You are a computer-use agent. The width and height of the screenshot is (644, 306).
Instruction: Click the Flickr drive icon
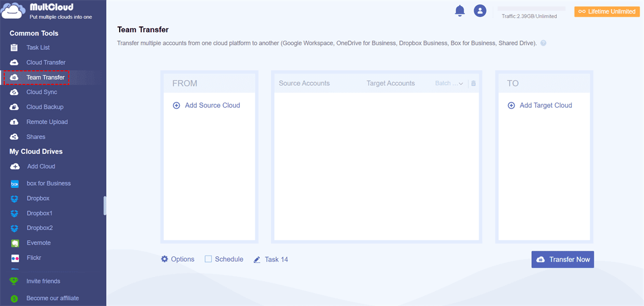click(x=15, y=258)
